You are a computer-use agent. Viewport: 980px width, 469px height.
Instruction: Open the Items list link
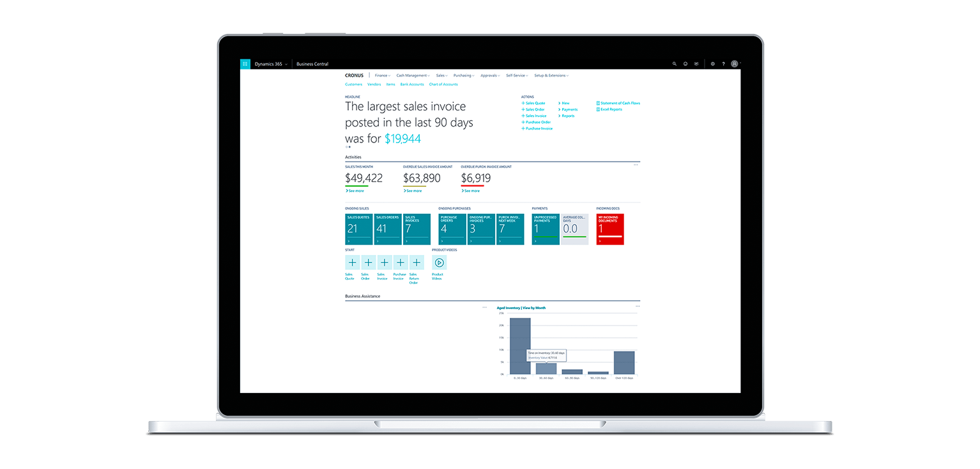click(x=390, y=84)
